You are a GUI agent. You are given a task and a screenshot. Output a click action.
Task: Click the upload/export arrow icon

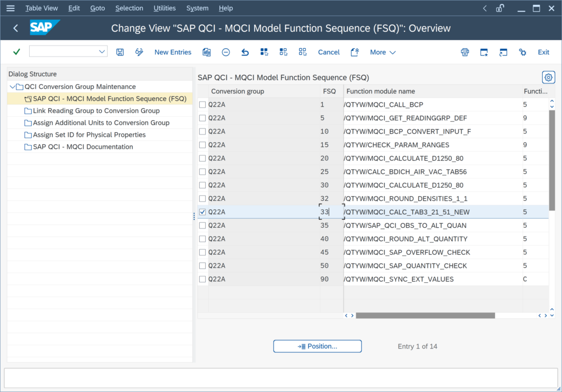click(x=355, y=52)
